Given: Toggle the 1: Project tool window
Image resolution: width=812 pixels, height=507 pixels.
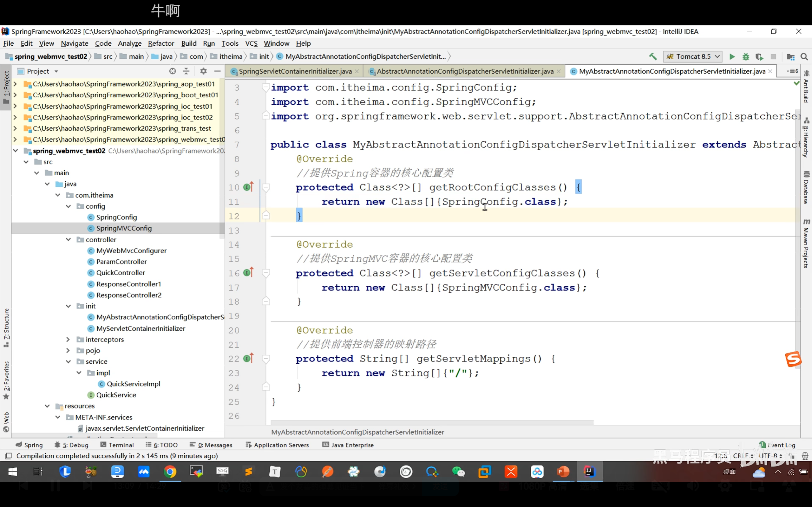Looking at the screenshot, I should 6,87.
